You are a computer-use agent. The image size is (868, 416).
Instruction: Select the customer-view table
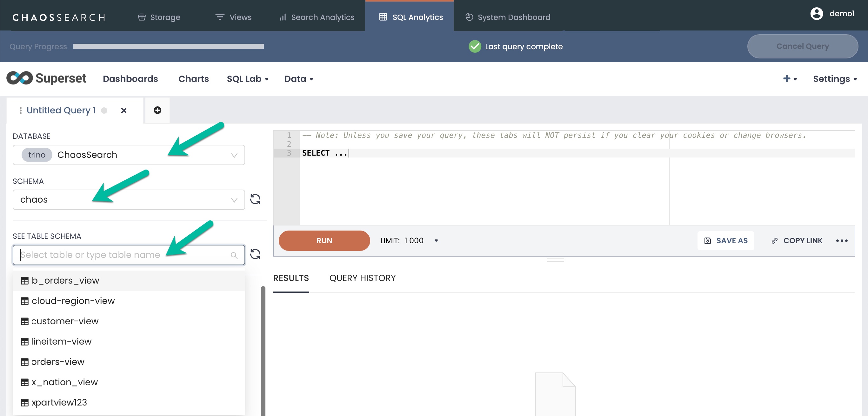(65, 321)
